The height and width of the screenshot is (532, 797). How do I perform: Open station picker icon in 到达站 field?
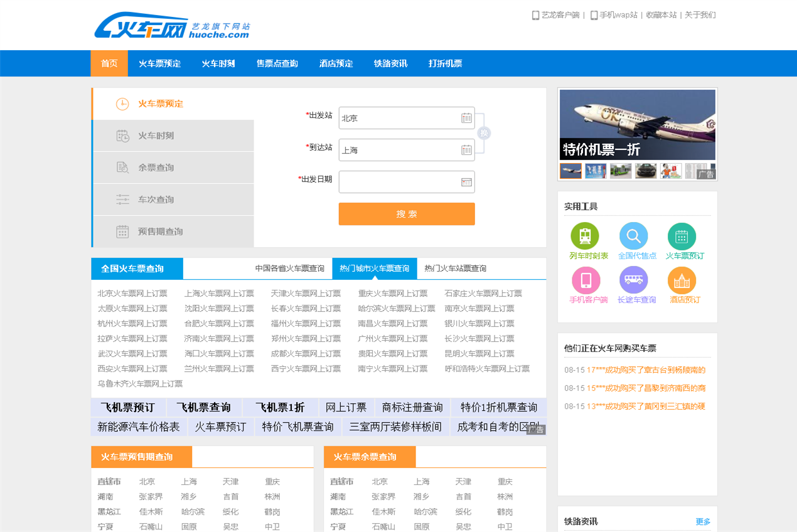coord(466,150)
